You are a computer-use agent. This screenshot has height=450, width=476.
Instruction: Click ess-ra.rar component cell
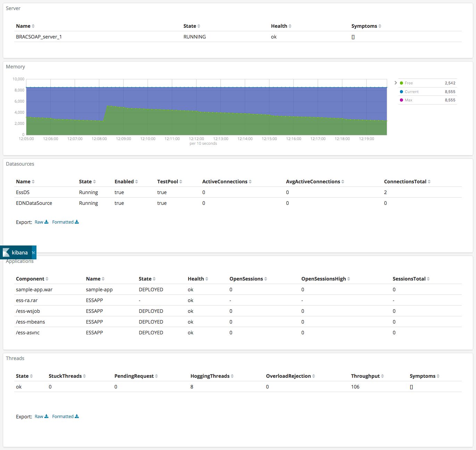(x=27, y=300)
